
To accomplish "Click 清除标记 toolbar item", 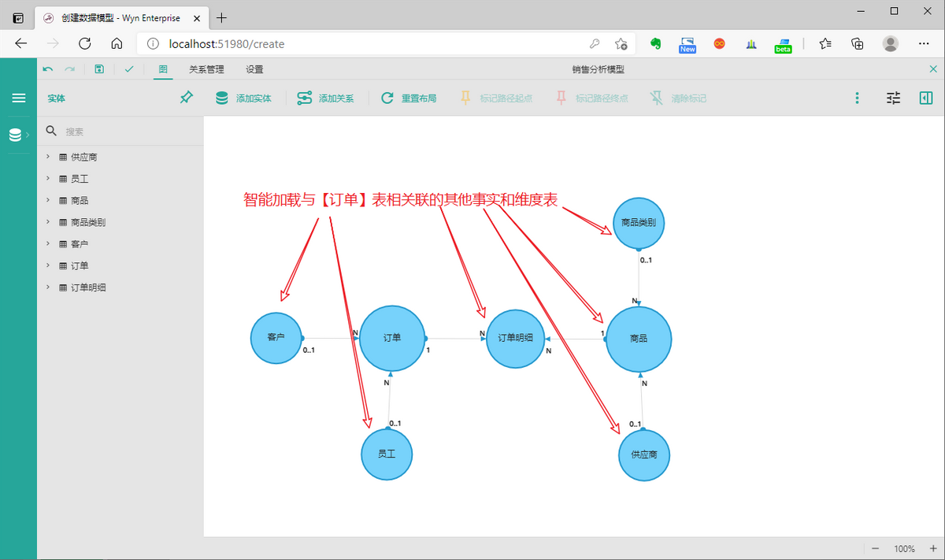I will (678, 98).
